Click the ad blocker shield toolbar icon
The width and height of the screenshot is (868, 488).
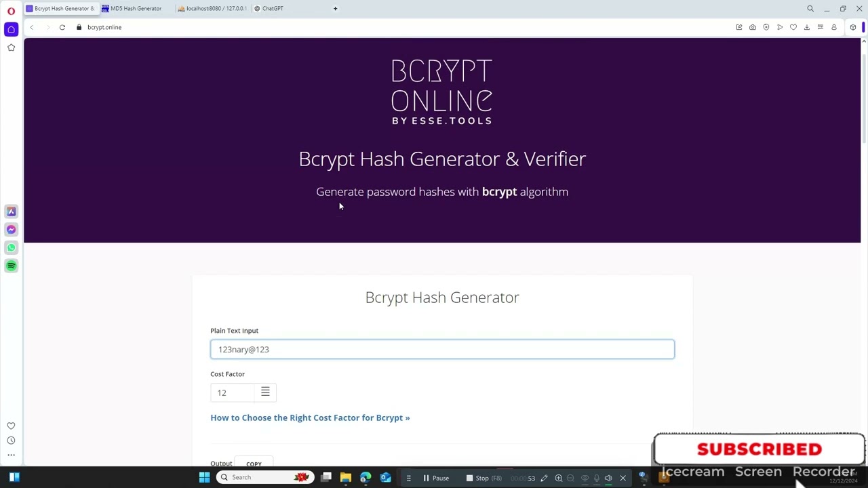click(x=766, y=27)
